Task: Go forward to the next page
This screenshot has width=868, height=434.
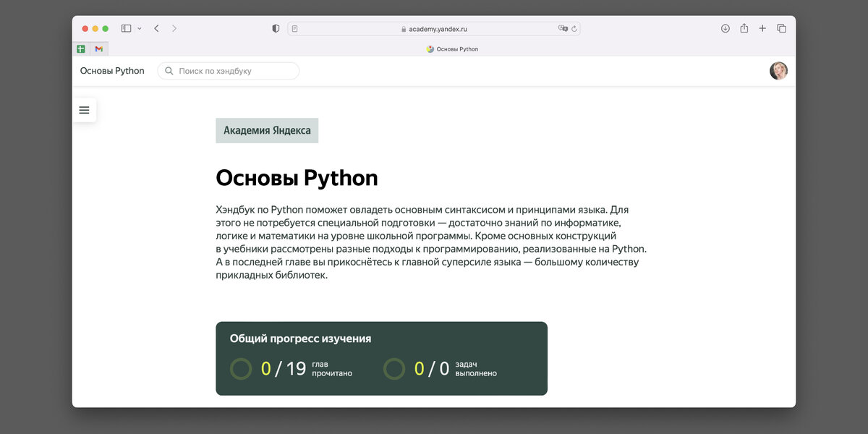Action: 174,28
